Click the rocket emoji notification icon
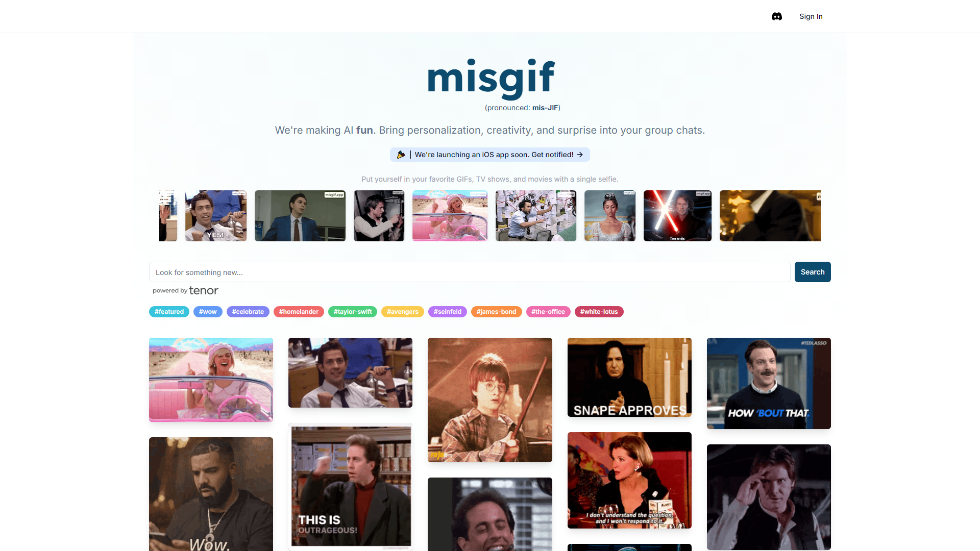This screenshot has height=551, width=980. (x=402, y=155)
